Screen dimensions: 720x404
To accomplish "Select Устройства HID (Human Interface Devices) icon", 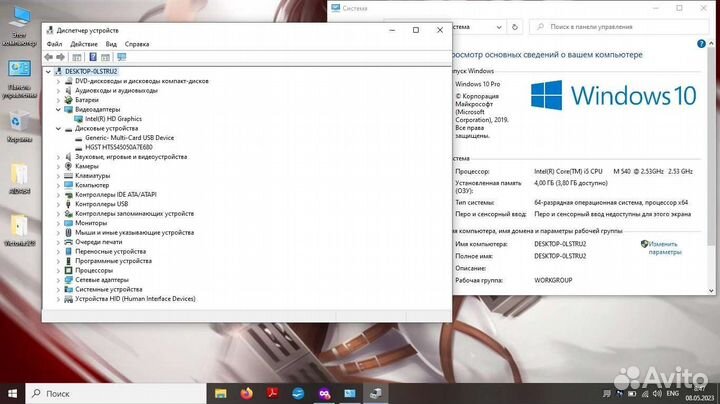I will point(68,299).
